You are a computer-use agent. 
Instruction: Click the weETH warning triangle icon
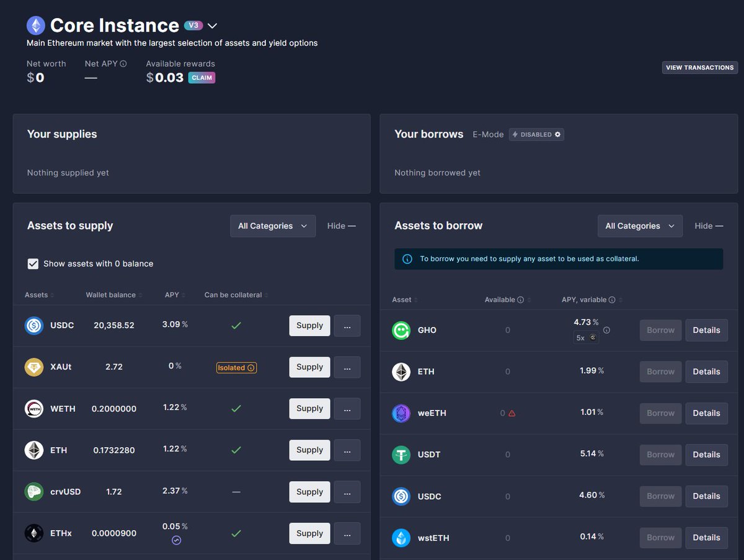[511, 413]
